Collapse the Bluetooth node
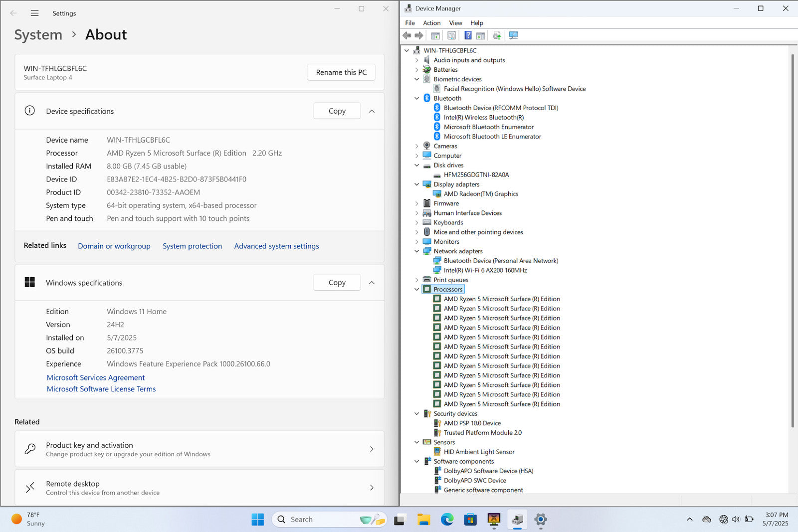798x532 pixels. pos(417,98)
